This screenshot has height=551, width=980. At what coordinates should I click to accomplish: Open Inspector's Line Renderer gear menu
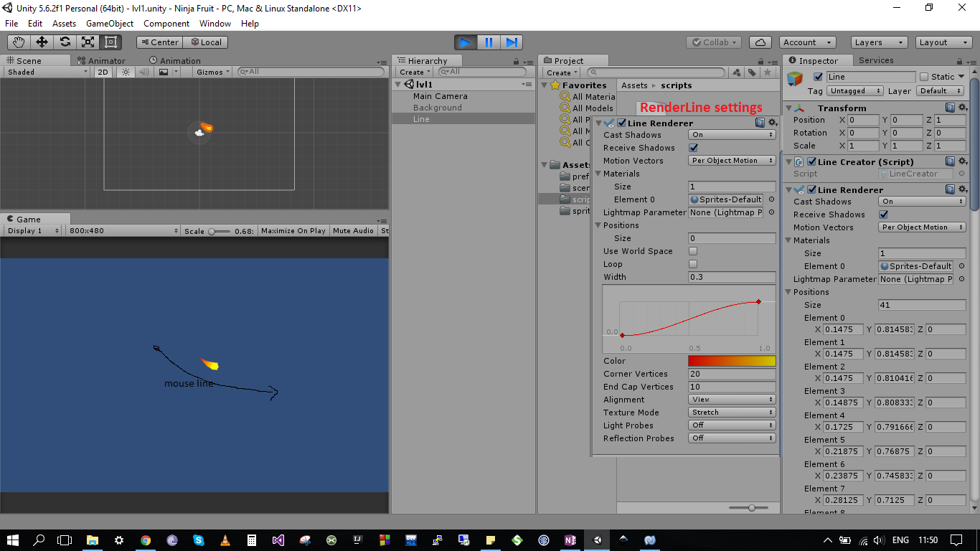pos(963,189)
